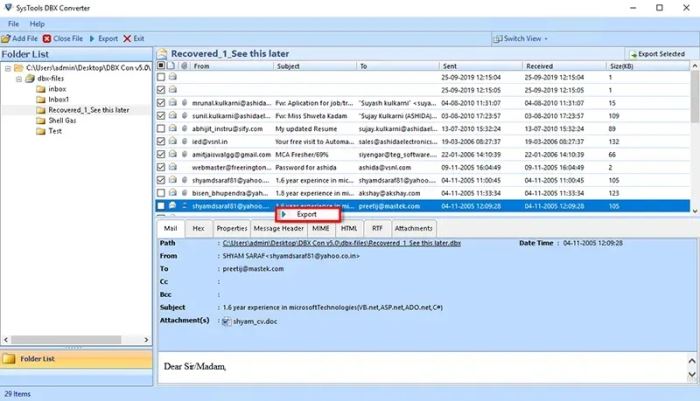700x401 pixels.
Task: Uncheck the mrunal.kulkarni email checkbox
Action: pyautogui.click(x=161, y=103)
